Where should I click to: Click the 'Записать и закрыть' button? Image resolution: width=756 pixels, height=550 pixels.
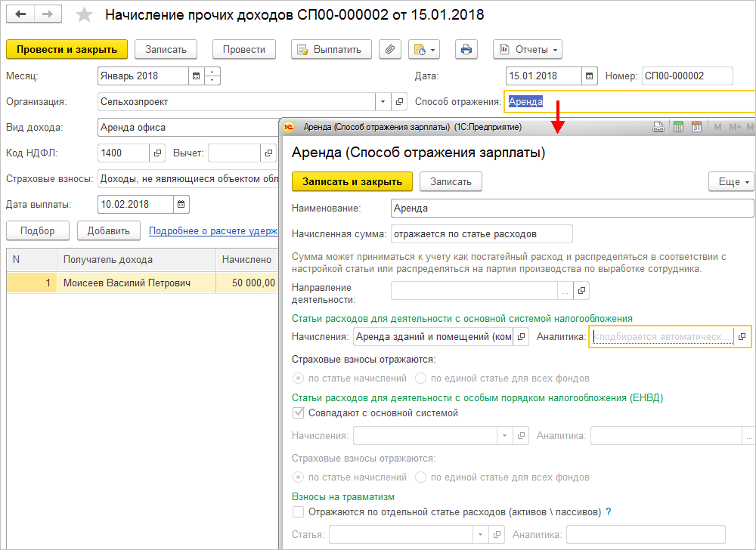point(352,182)
